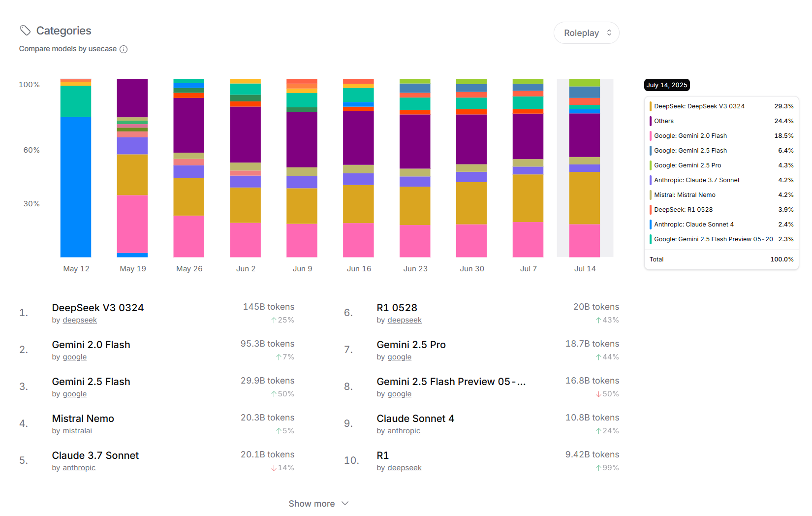Click '95.3B tokens' value

click(267, 344)
